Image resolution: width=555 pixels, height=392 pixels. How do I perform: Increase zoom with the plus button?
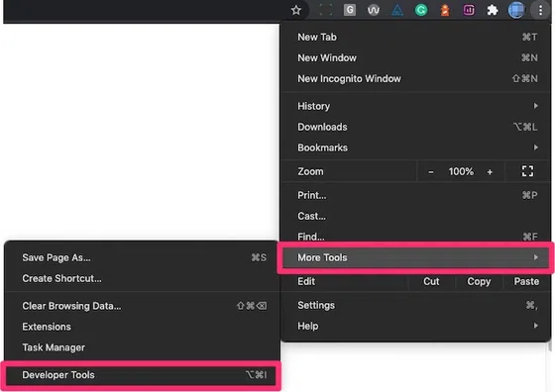coord(490,172)
